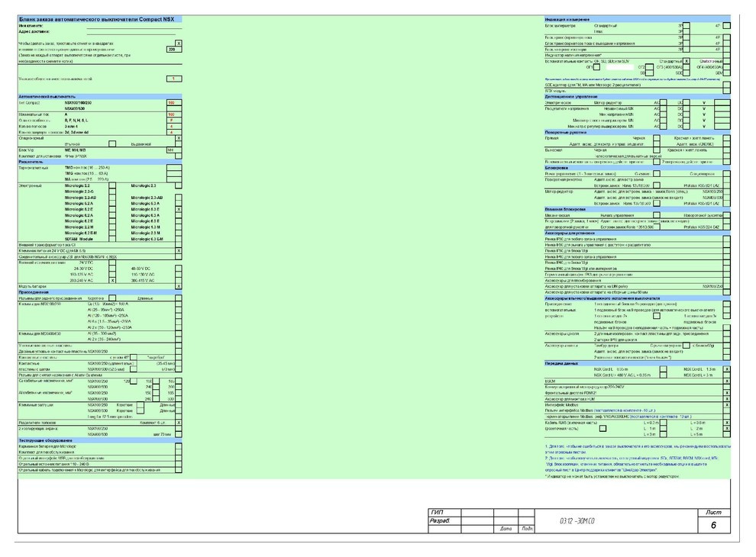The height and width of the screenshot is (557, 756).
Task: Click sheet number "6" in title block
Action: click(713, 525)
